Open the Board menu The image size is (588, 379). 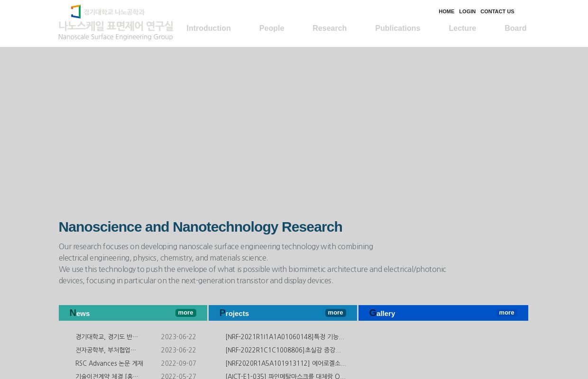coord(515,28)
